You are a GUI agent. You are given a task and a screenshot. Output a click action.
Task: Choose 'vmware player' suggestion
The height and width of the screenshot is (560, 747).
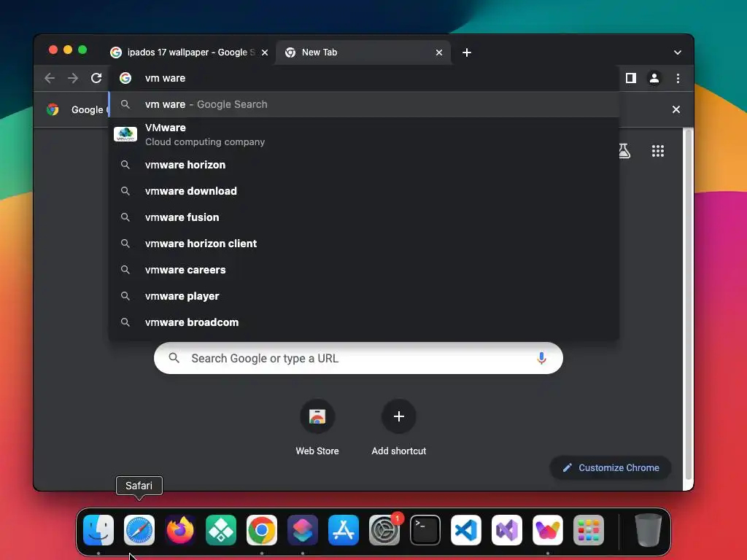(x=364, y=296)
